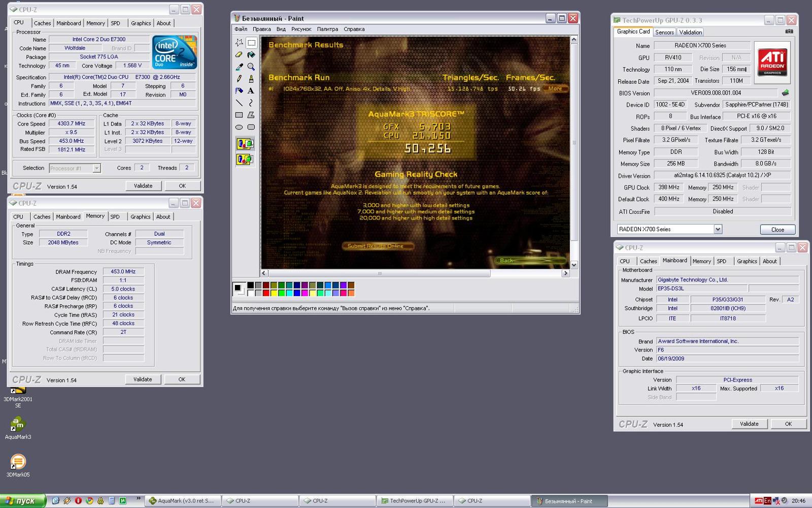The width and height of the screenshot is (812, 508).
Task: Expand hidden quick launch icons chevron
Action: (x=138, y=499)
